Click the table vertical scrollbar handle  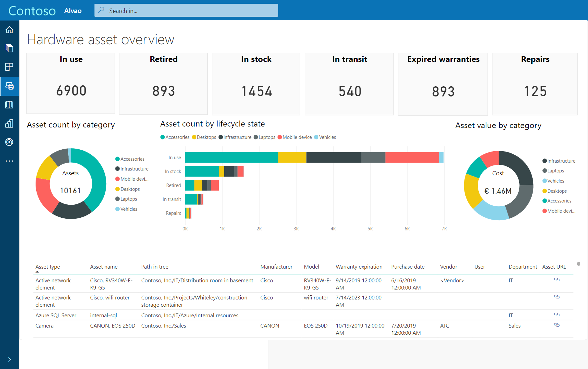(579, 264)
